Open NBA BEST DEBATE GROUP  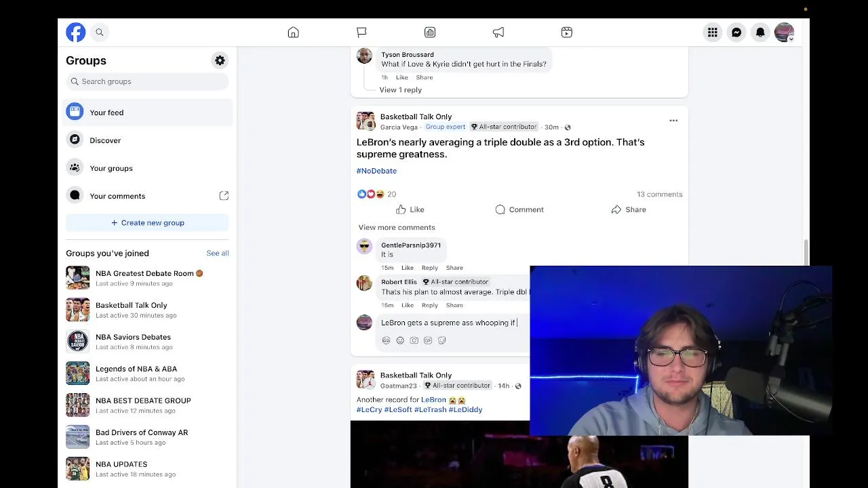coord(147,405)
